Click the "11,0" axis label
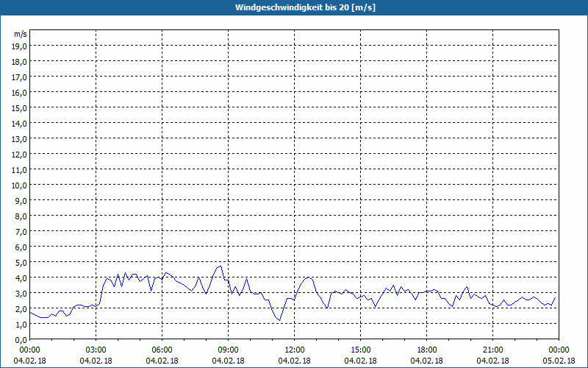588x368 pixels. tap(19, 170)
